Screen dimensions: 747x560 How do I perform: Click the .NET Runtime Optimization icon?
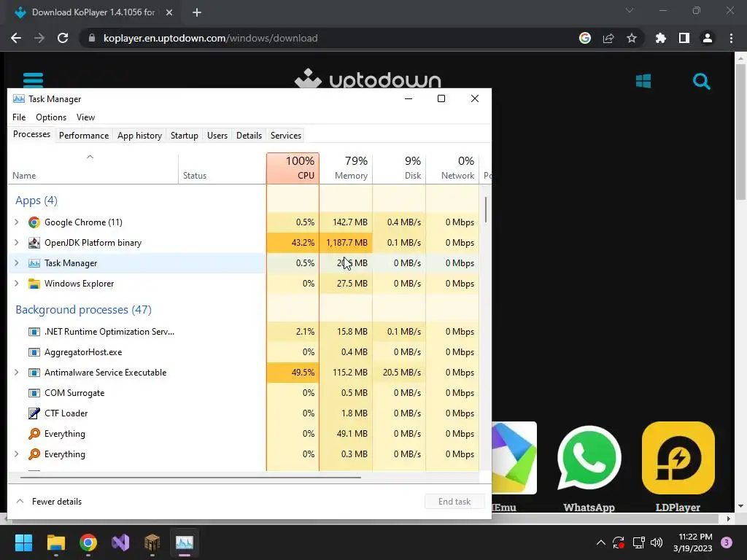34,332
